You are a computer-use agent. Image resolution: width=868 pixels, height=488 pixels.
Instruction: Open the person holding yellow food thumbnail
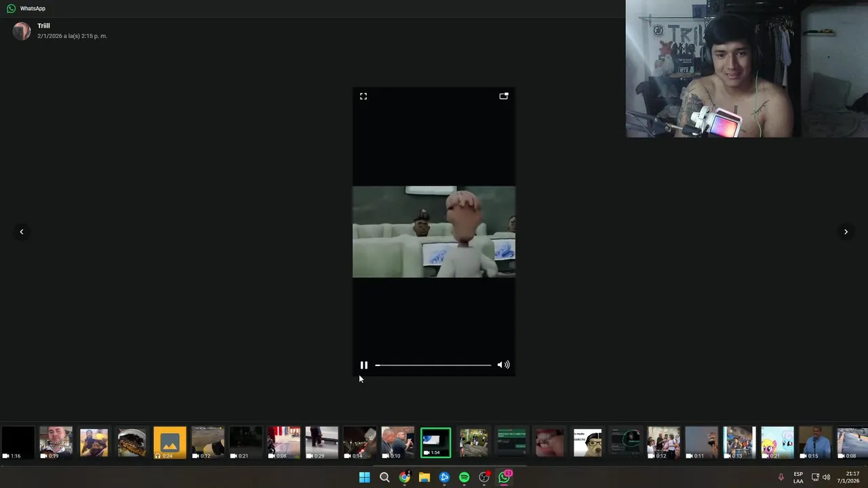pos(94,443)
